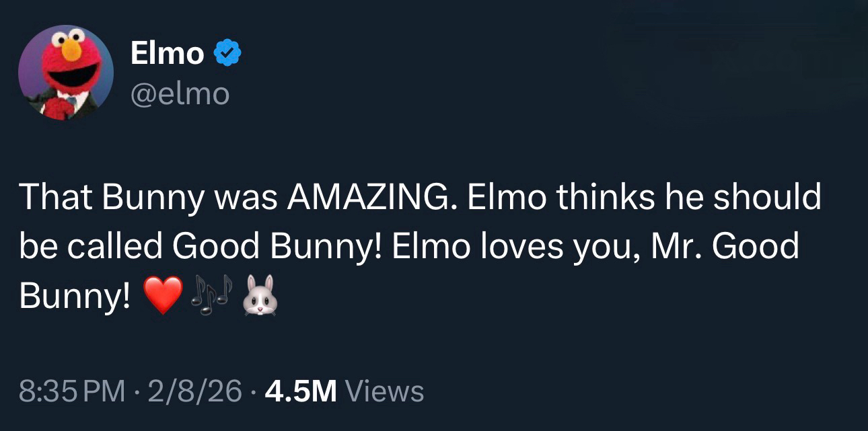Viewport: 868px width, 431px height.
Task: Click the bunny face emoji
Action: [x=256, y=296]
